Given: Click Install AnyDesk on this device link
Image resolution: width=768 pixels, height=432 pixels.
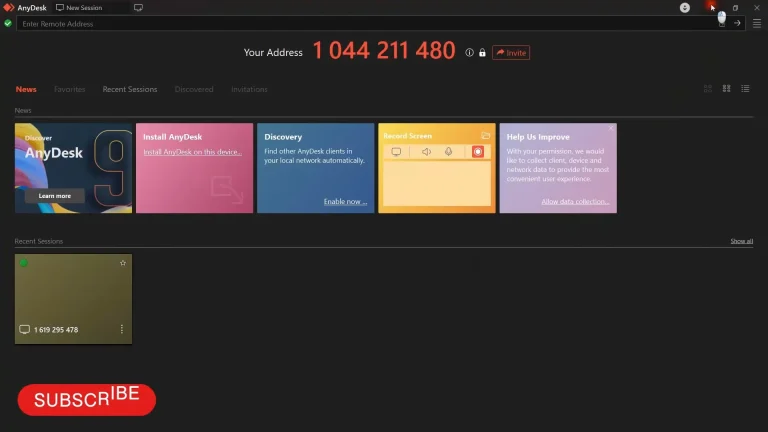Looking at the screenshot, I should click(192, 152).
